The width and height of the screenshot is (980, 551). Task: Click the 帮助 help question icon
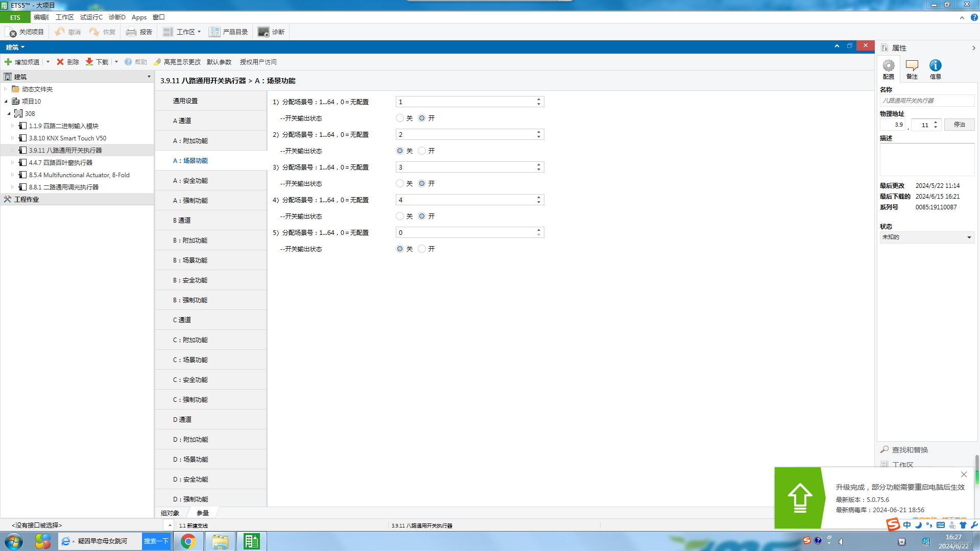tap(128, 62)
